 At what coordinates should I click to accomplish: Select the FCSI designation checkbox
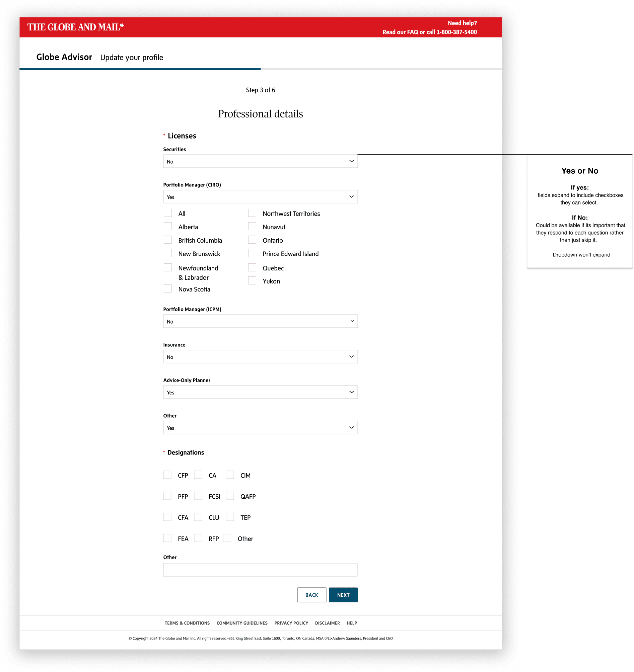(198, 496)
